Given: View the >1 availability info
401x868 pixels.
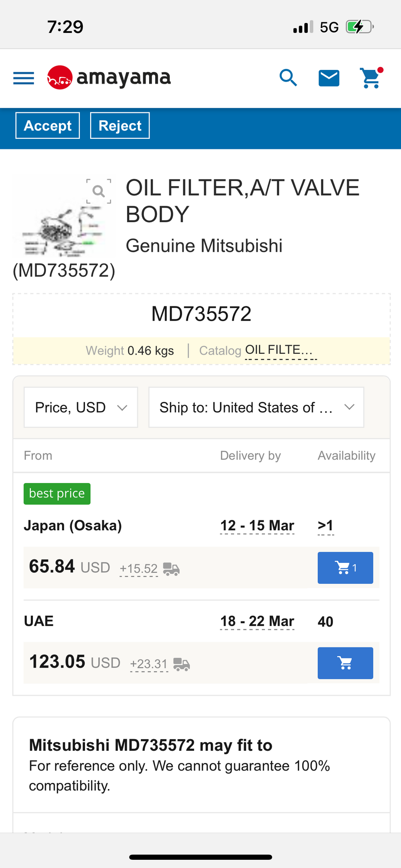Looking at the screenshot, I should point(326,526).
